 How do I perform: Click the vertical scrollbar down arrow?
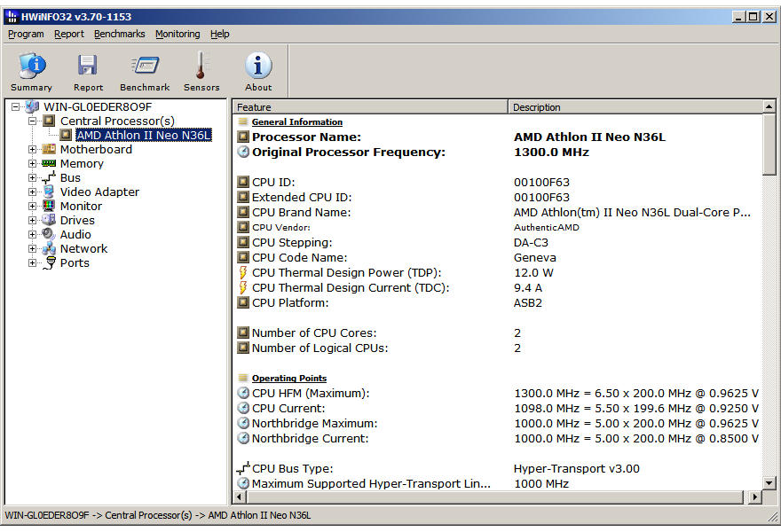[x=769, y=482]
